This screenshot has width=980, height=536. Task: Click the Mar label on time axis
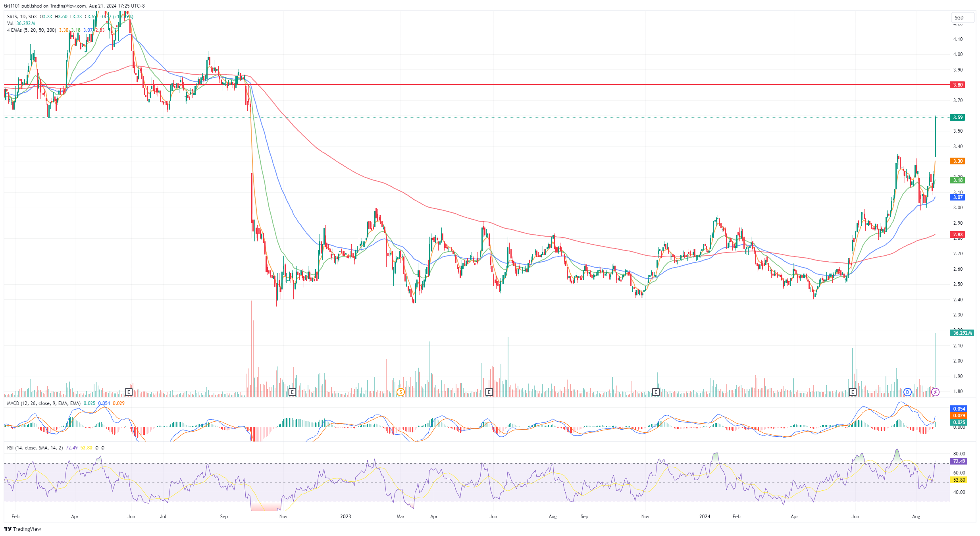(400, 517)
